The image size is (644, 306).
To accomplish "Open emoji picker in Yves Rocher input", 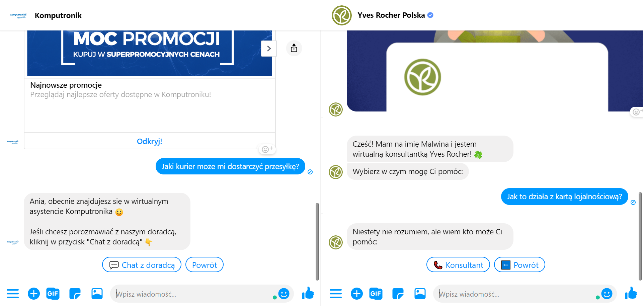I will [x=607, y=294].
